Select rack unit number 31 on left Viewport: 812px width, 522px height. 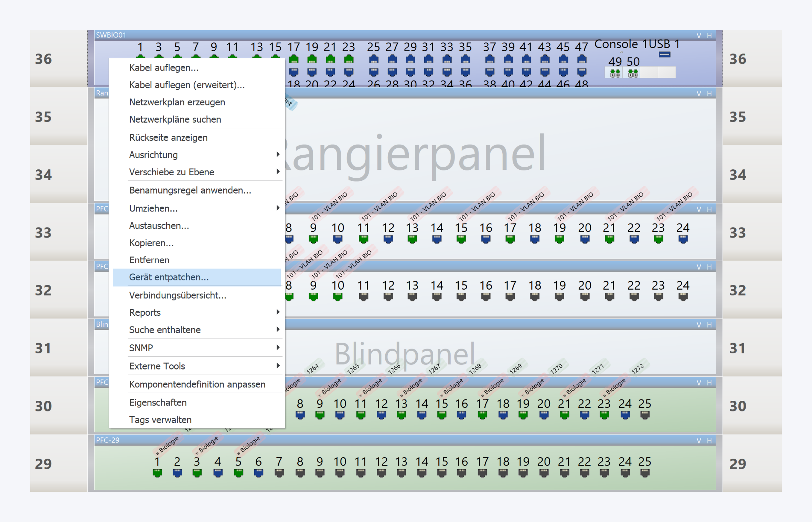pos(43,348)
